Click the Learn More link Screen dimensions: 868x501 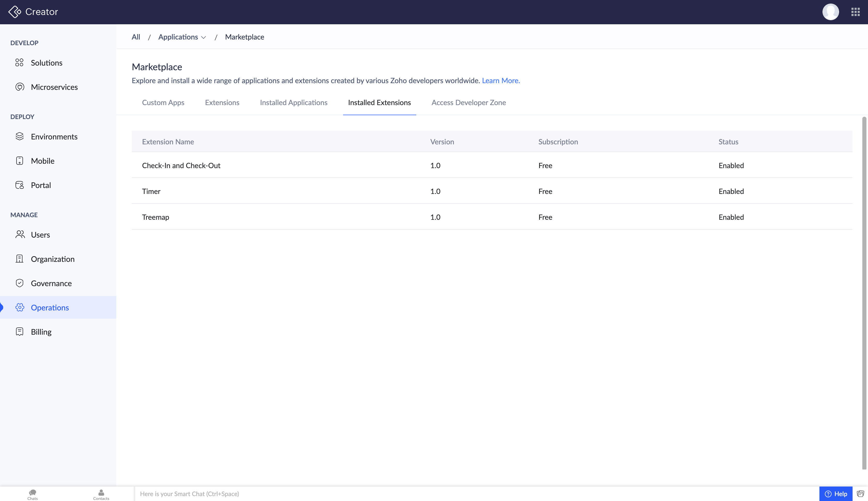[500, 81]
